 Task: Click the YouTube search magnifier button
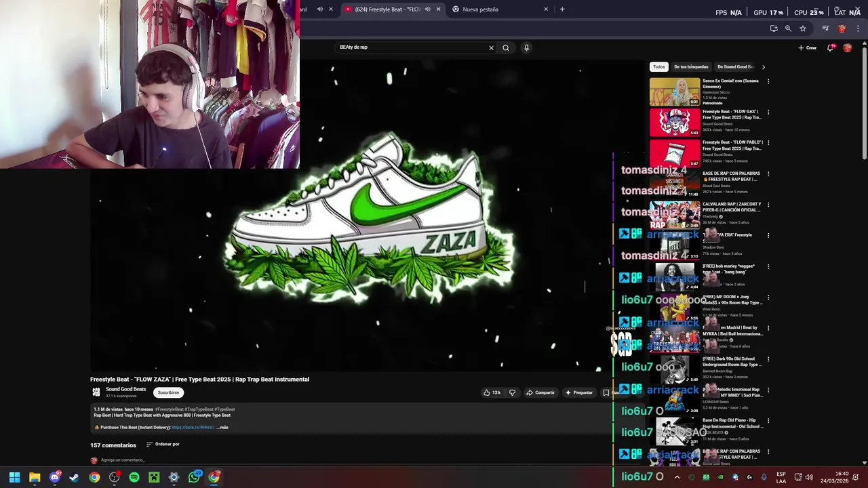pyautogui.click(x=505, y=47)
